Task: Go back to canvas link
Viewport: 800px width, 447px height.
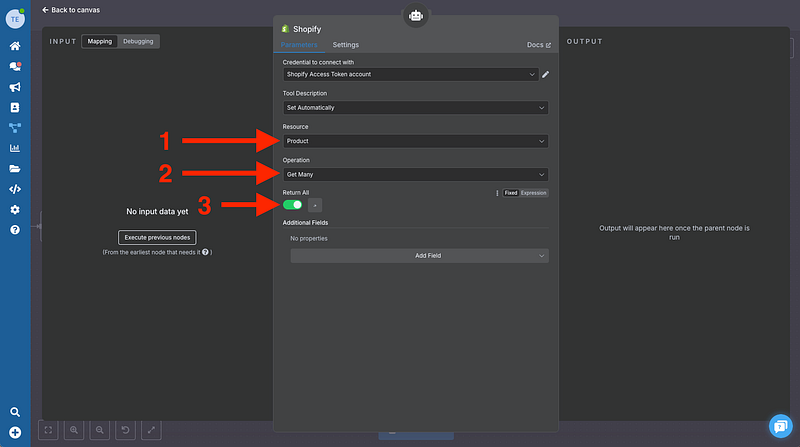Action: pyautogui.click(x=73, y=9)
